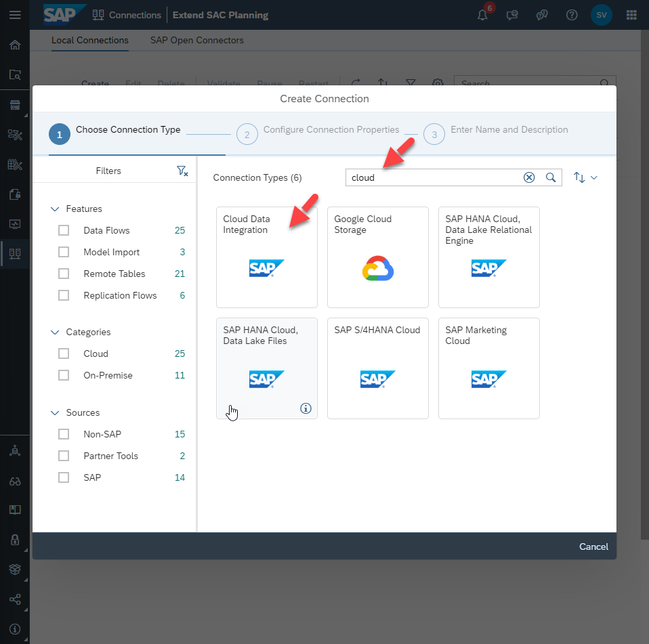Collapse the Features filter group
This screenshot has width=649, height=644.
(x=55, y=209)
